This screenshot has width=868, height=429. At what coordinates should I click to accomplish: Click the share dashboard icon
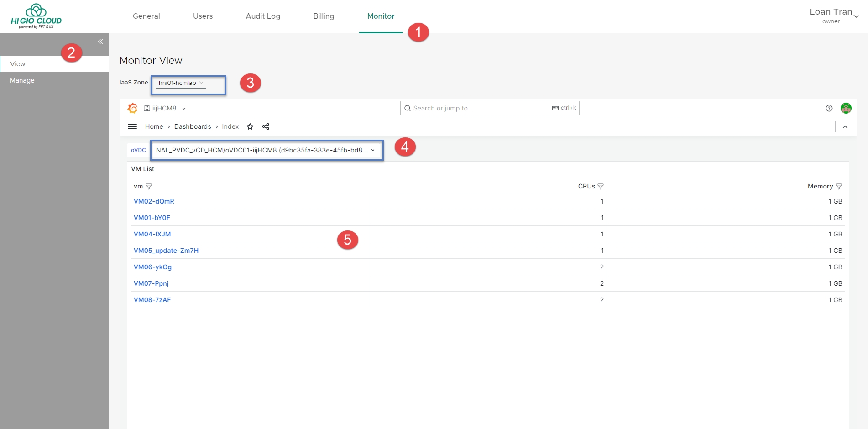click(x=266, y=126)
